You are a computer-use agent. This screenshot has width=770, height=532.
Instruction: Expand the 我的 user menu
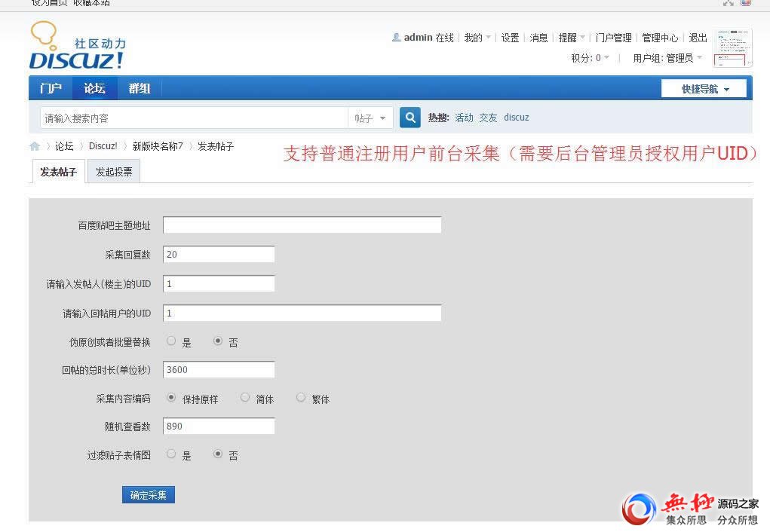[x=477, y=38]
